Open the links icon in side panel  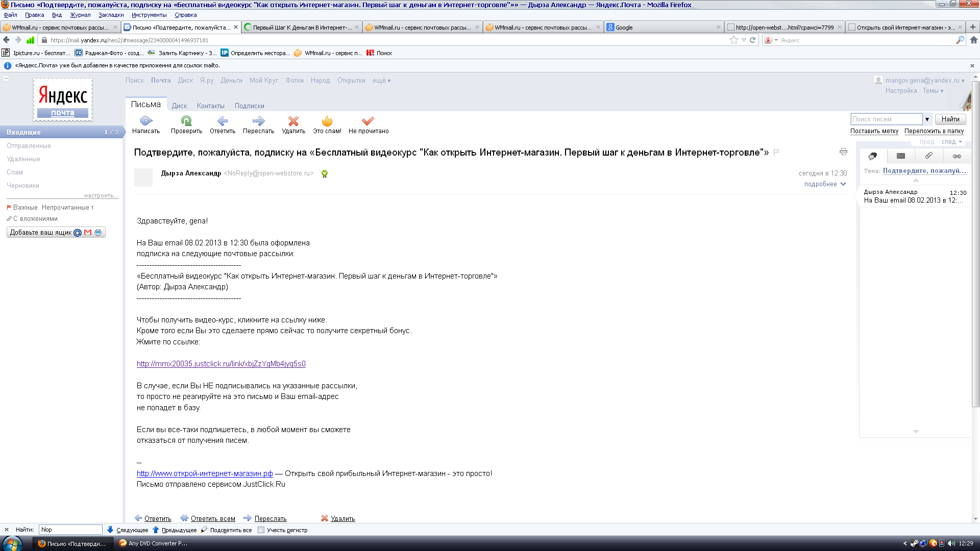tap(957, 156)
